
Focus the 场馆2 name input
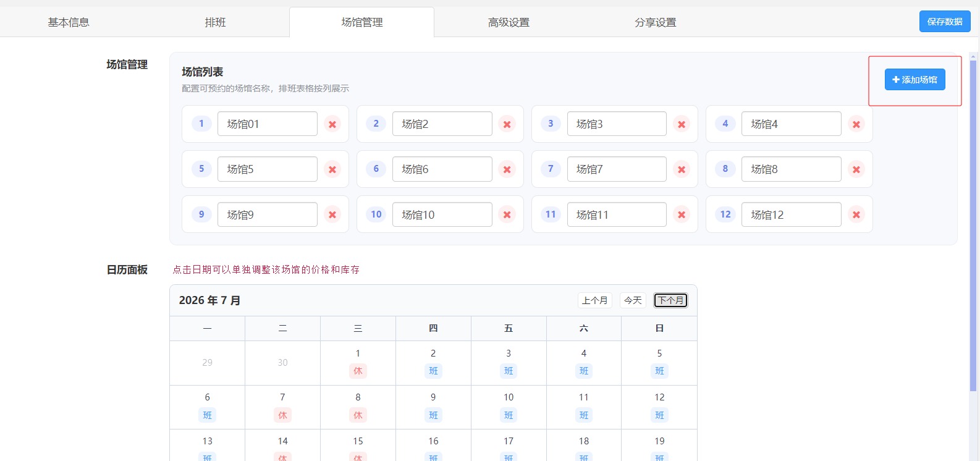442,124
